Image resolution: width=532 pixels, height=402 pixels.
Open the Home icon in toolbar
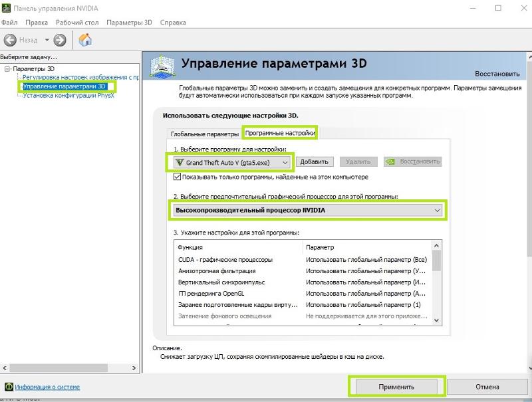[x=85, y=40]
